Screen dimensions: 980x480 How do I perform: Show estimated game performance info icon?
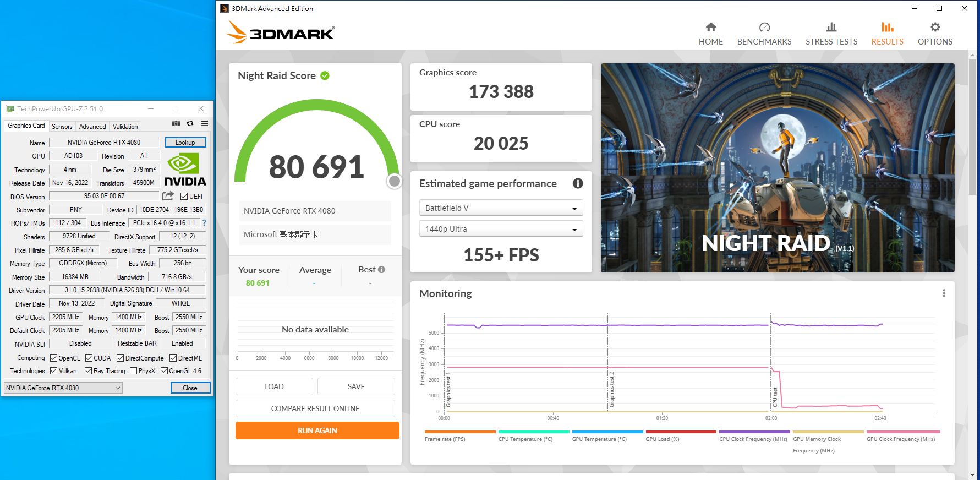pyautogui.click(x=577, y=184)
